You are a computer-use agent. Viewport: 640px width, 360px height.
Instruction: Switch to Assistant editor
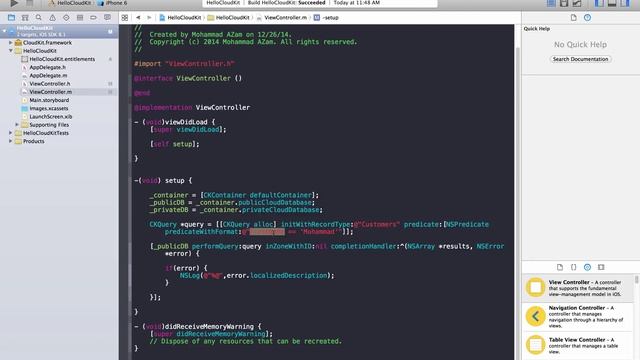click(564, 3)
